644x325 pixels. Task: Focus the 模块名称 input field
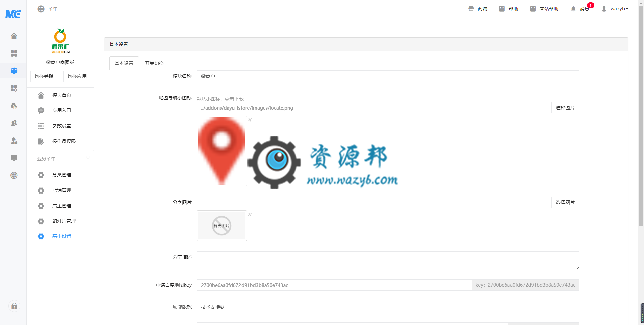(x=388, y=76)
